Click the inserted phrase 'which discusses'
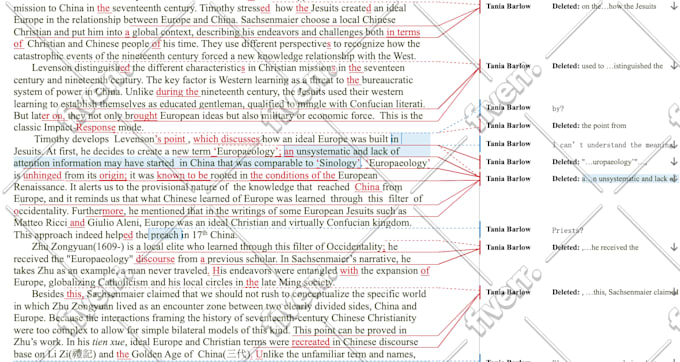Viewport: 680px width, 362px height. (226, 140)
